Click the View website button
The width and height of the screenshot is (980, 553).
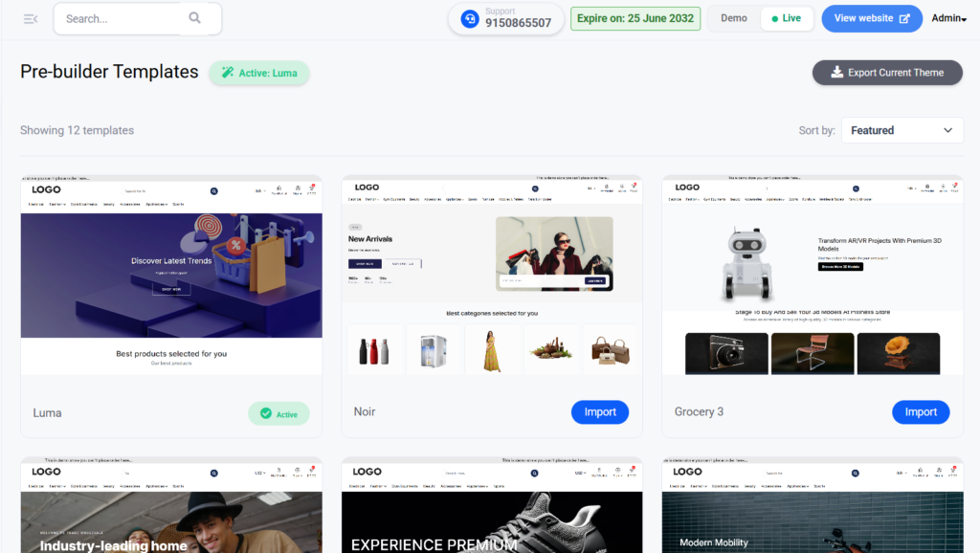872,19
